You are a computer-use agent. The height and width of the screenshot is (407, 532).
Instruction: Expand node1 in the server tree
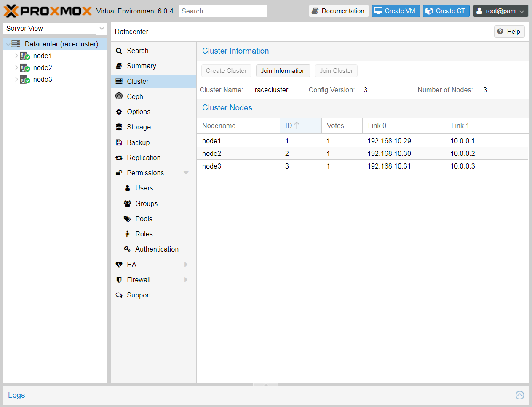click(16, 56)
